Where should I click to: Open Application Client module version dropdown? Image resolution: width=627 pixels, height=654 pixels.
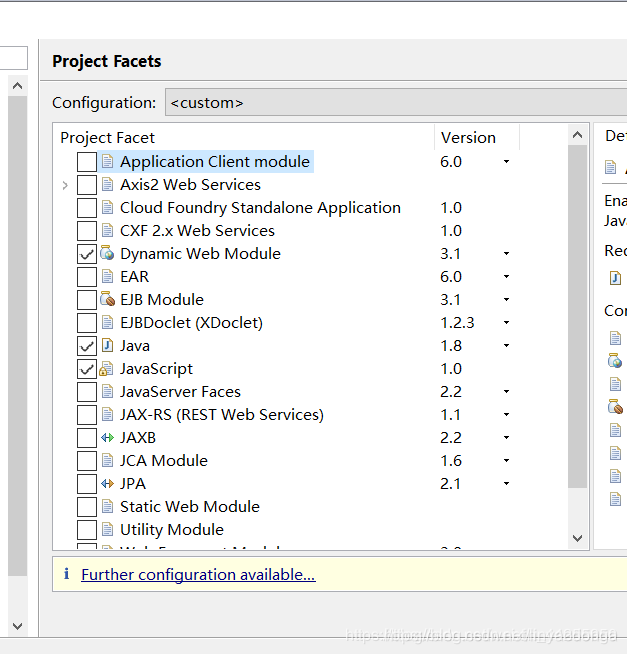[x=506, y=162]
